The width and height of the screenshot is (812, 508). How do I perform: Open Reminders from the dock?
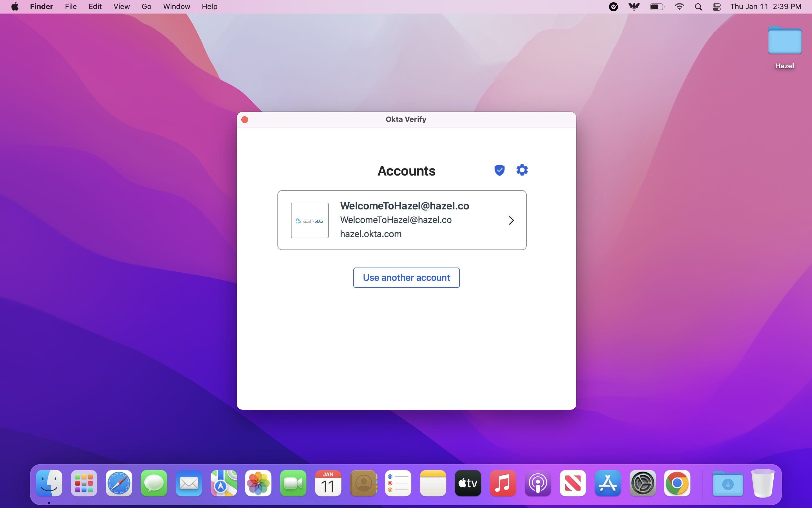[x=398, y=483]
